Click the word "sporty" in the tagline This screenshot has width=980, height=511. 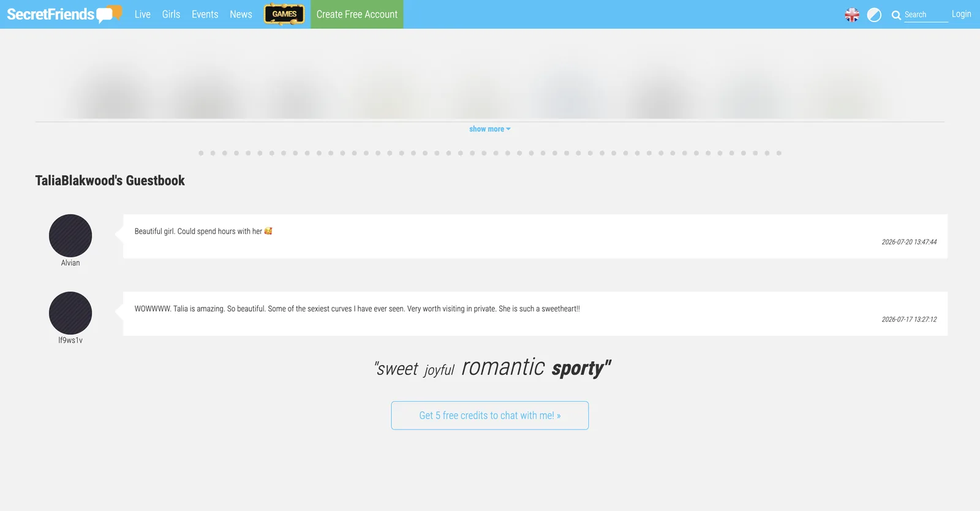tap(578, 368)
